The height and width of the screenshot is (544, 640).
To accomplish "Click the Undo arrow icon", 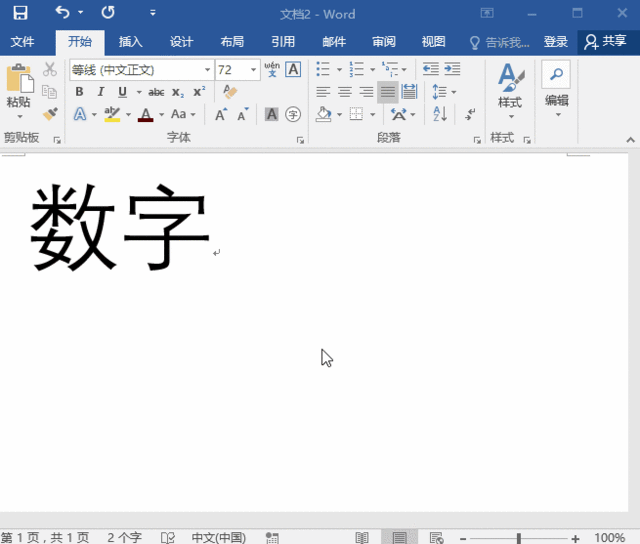I will (62, 13).
